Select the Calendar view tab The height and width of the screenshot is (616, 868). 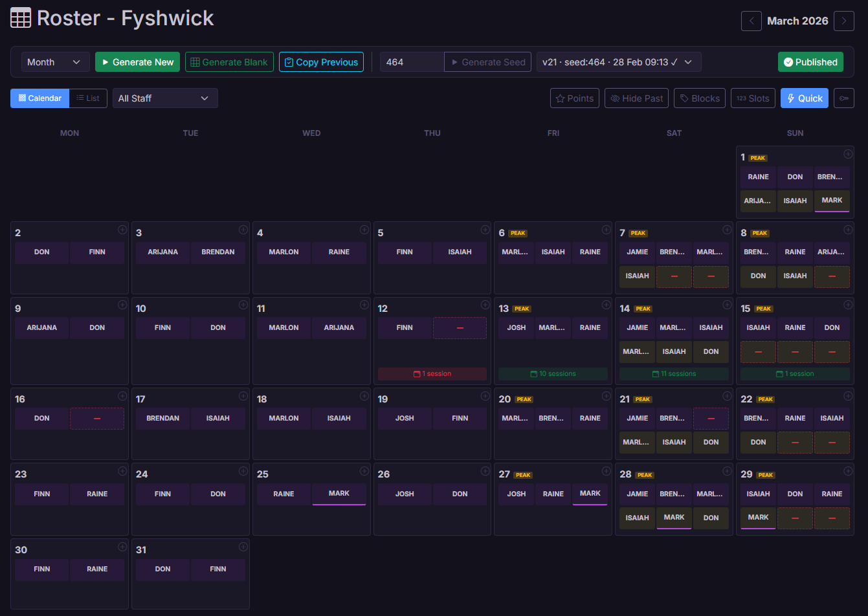point(39,98)
